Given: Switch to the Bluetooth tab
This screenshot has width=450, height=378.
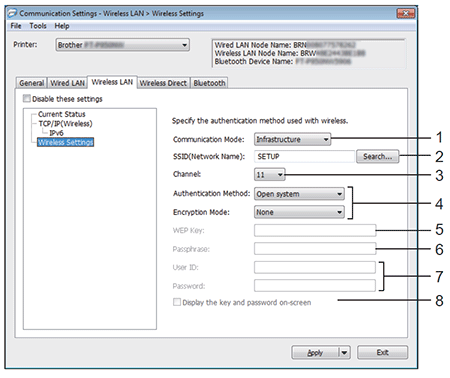Looking at the screenshot, I should [x=209, y=83].
